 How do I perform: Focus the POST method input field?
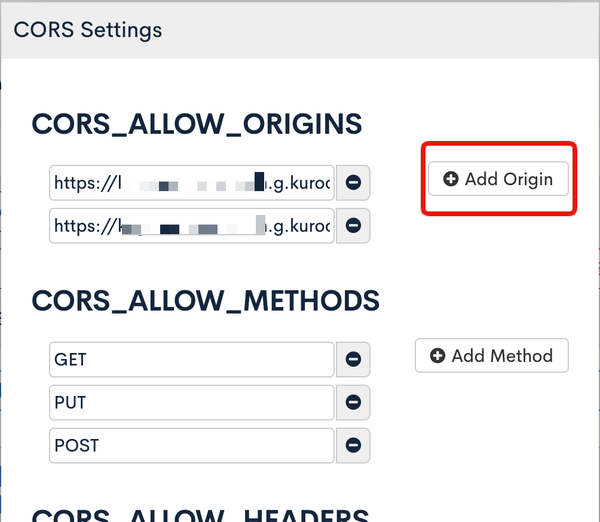(x=192, y=445)
